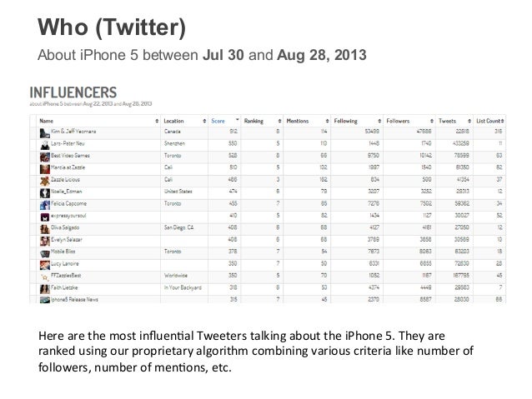Click Felicia Capcome profile avatar
The image size is (532, 399).
[x=45, y=206]
